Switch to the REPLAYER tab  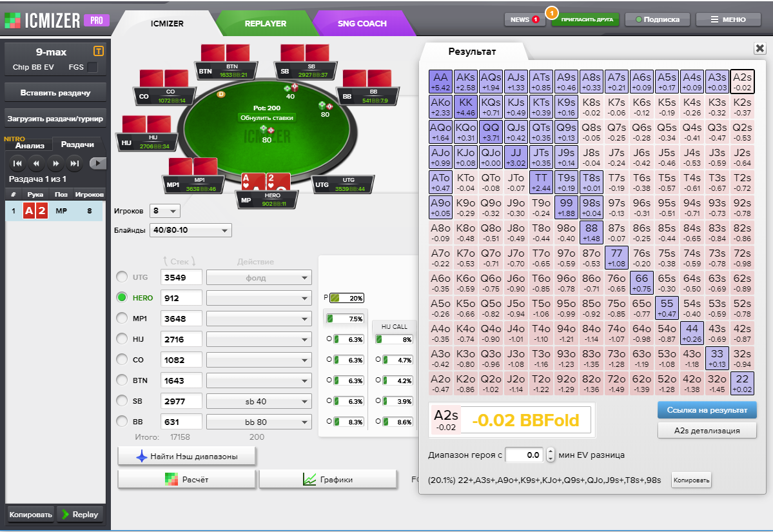click(x=265, y=23)
